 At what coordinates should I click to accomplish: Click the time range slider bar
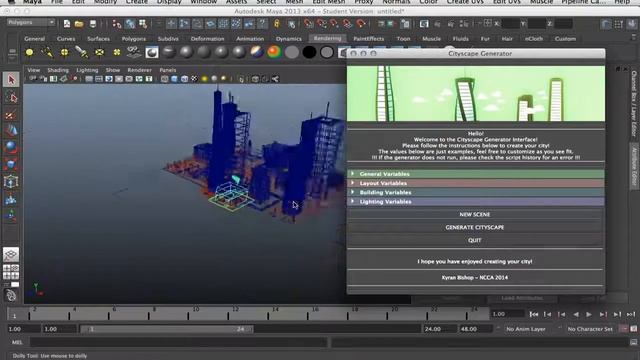pos(167,329)
